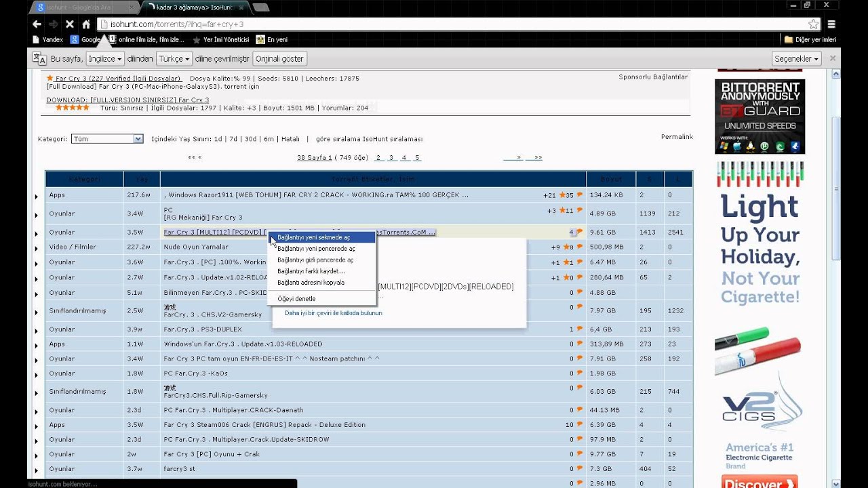Image resolution: width=868 pixels, height=488 pixels.
Task: Choose 'Bağlantıyı gizli pencerede aç' menu item
Action: point(322,260)
